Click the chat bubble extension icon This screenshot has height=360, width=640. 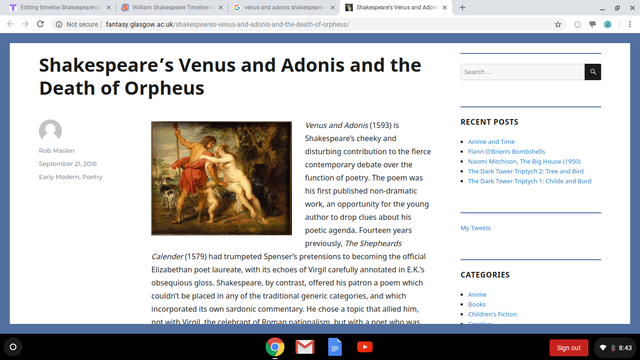click(593, 24)
